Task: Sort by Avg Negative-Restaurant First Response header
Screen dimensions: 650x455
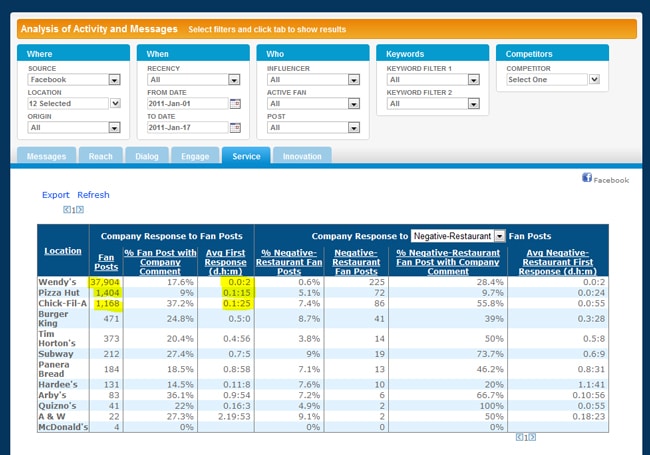Action: [558, 262]
